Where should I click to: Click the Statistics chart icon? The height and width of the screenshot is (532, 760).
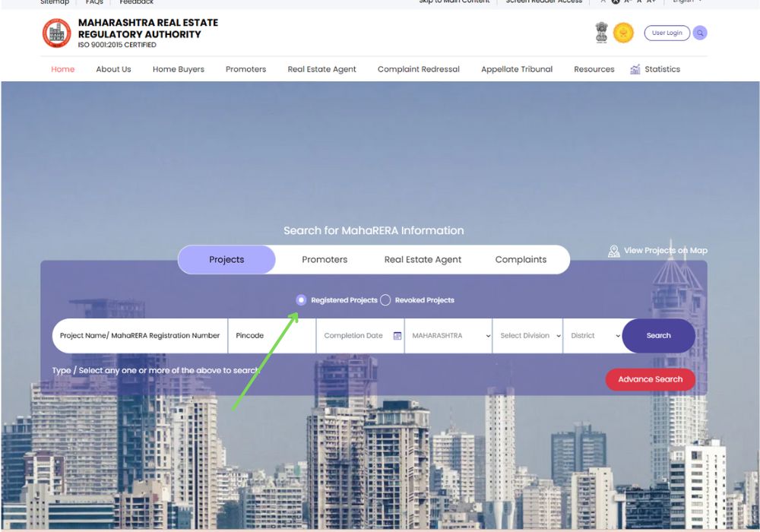coord(635,69)
